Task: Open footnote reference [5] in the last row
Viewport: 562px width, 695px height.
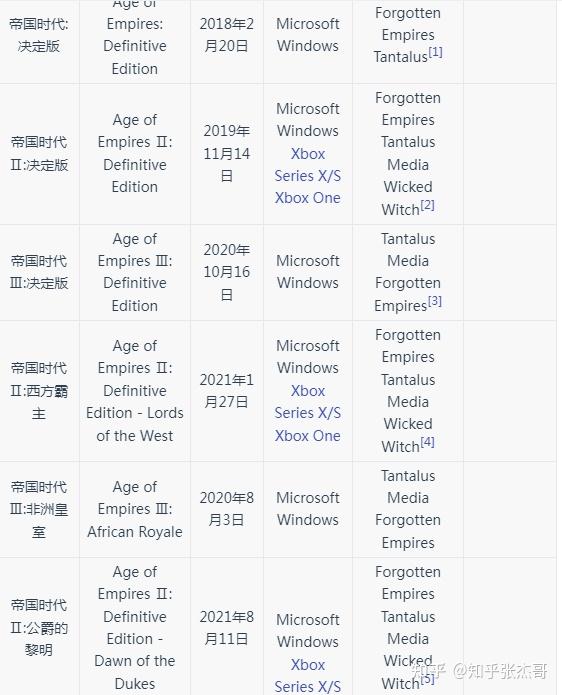Action: 427,679
